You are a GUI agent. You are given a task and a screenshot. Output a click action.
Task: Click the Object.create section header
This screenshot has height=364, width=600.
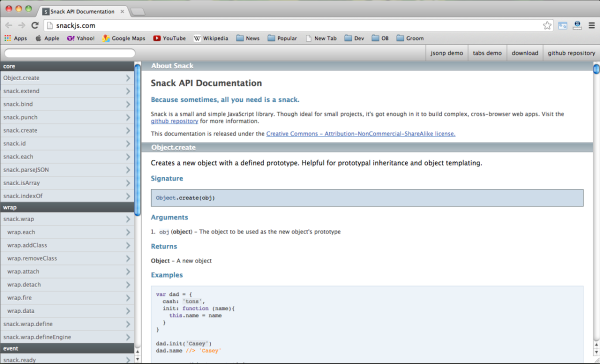[x=367, y=147]
